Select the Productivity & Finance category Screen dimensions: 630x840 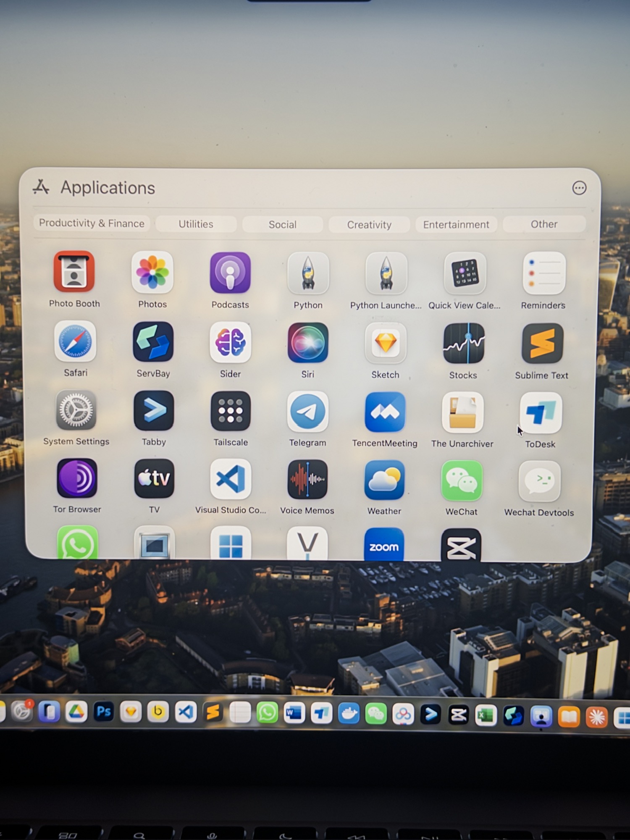point(92,223)
